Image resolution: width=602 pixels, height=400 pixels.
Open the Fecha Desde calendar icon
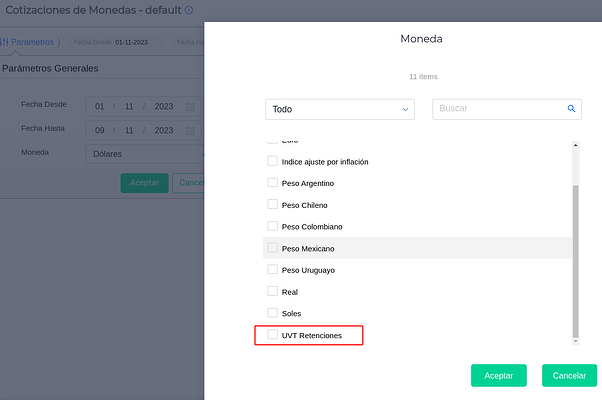point(190,106)
